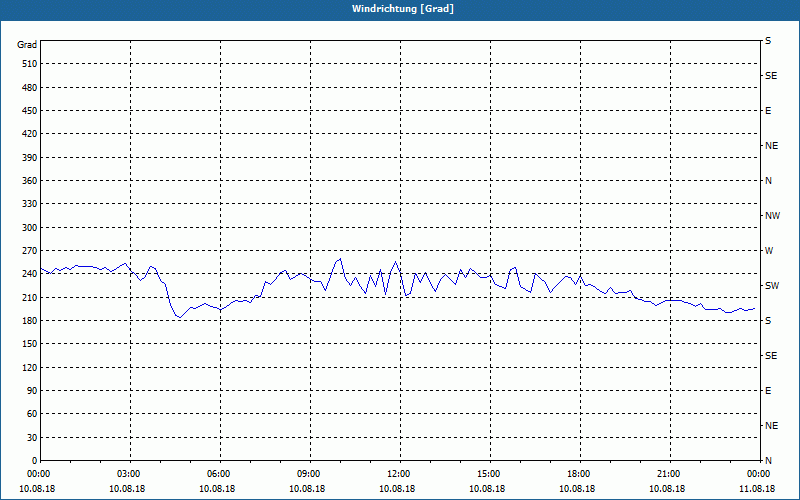This screenshot has width=800, height=500.
Task: Click the 420 y-axis value
Action: 29,134
